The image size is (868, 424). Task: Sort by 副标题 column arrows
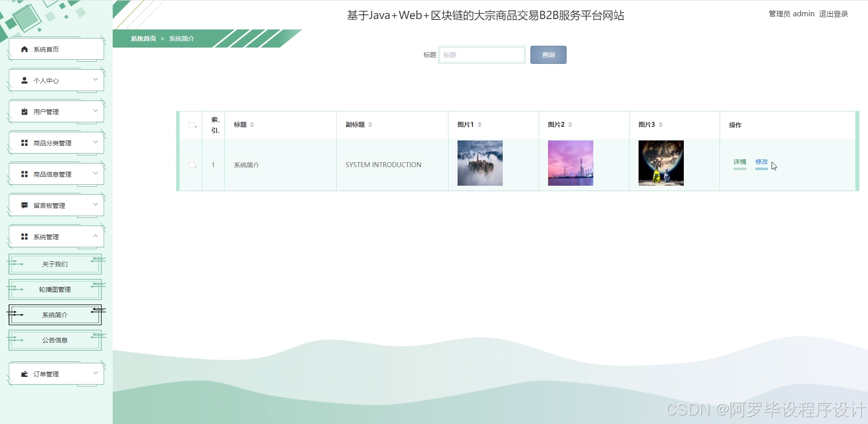(x=370, y=125)
